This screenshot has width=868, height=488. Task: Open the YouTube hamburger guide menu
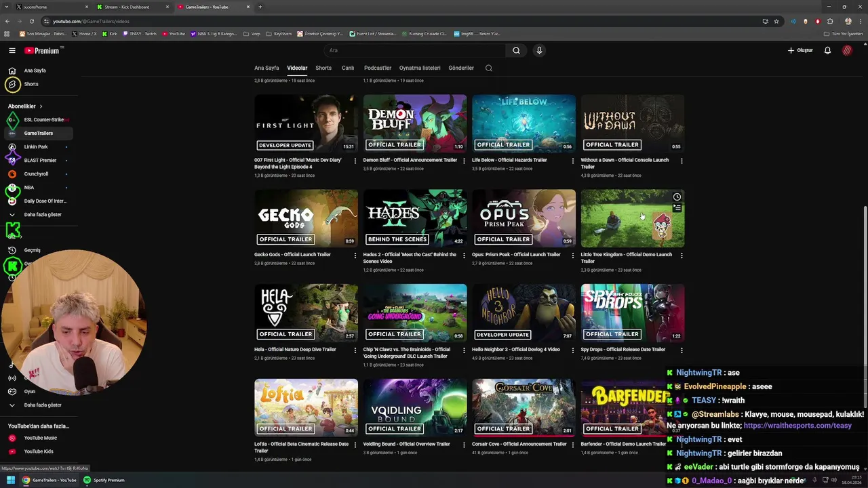point(12,50)
